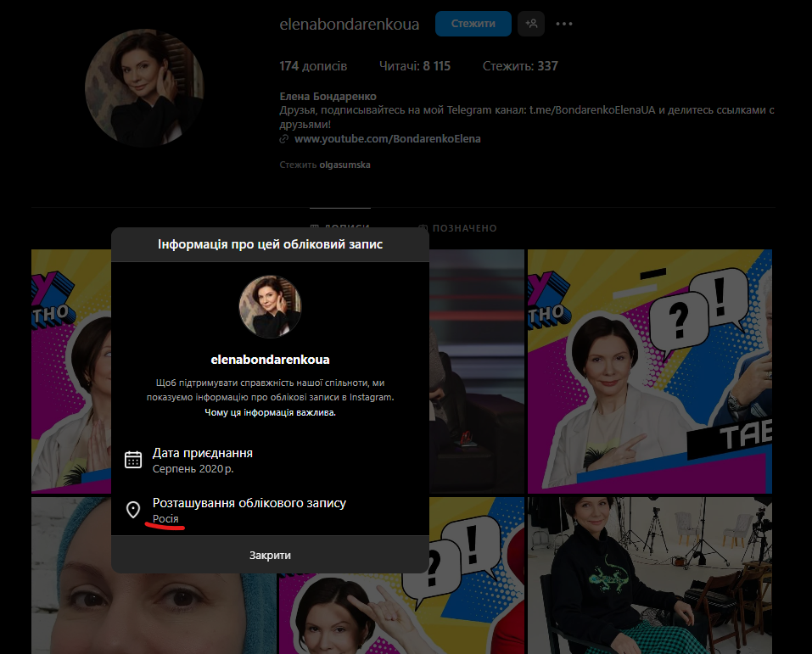Switch to the ПОЗНАЧЕНО tab
The height and width of the screenshot is (654, 812).
[x=458, y=228]
